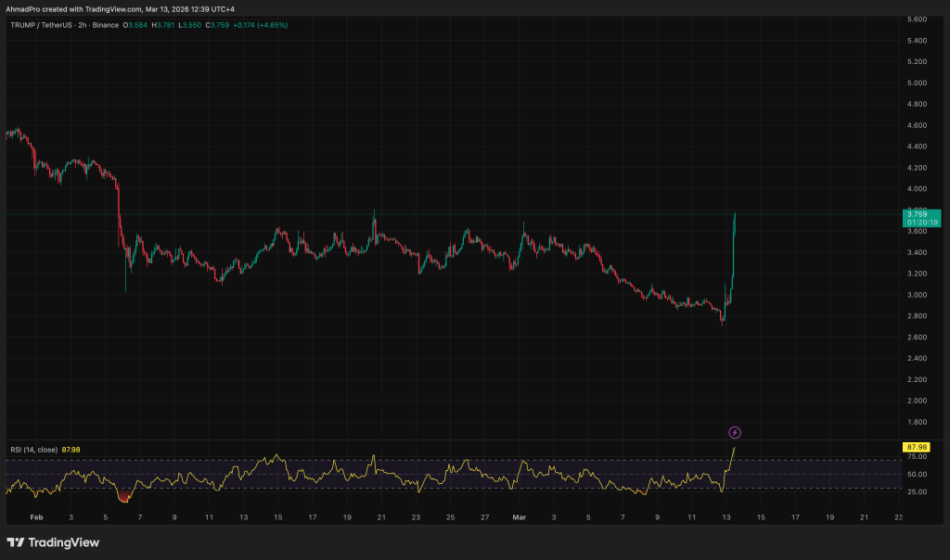Click the close value C3.759

[217, 25]
